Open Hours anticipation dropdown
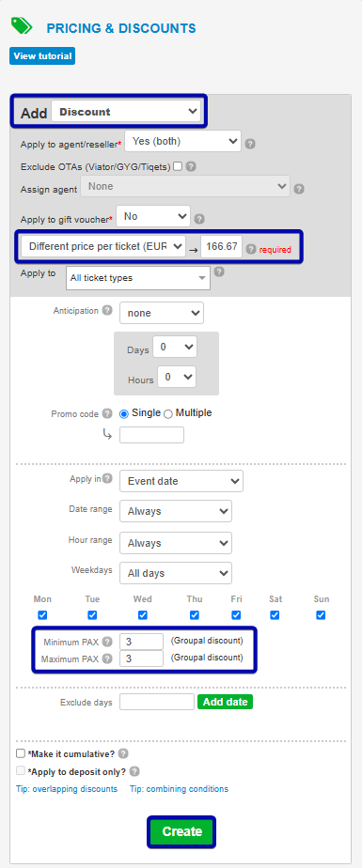362x868 pixels. 177,377
